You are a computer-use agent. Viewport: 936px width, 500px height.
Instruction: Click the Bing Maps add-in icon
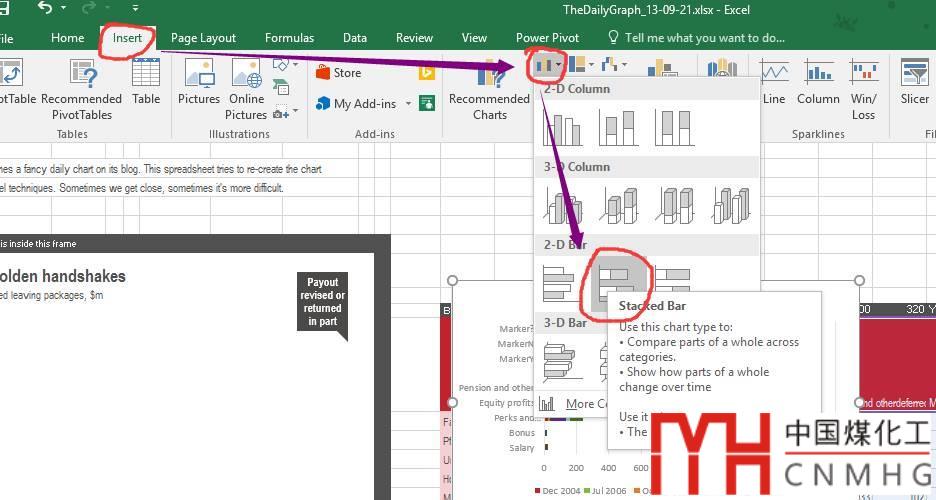pyautogui.click(x=427, y=73)
